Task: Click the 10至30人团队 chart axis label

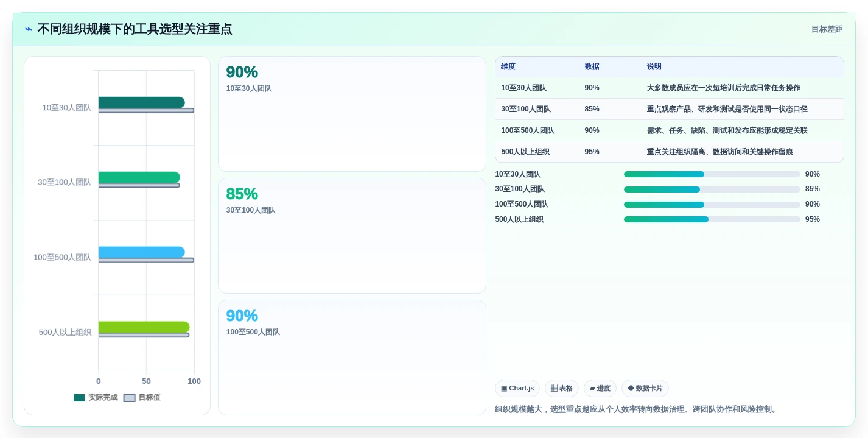Action: (x=67, y=108)
